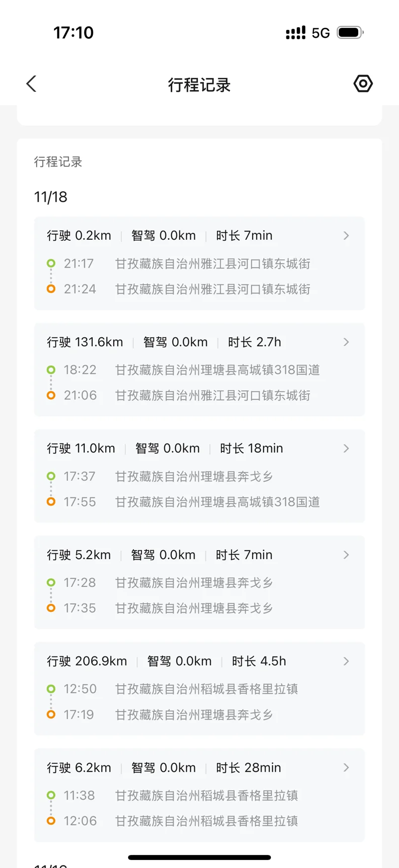Expand the 206.9km trip chevron
Viewport: 399px width, 868px height.
346,661
